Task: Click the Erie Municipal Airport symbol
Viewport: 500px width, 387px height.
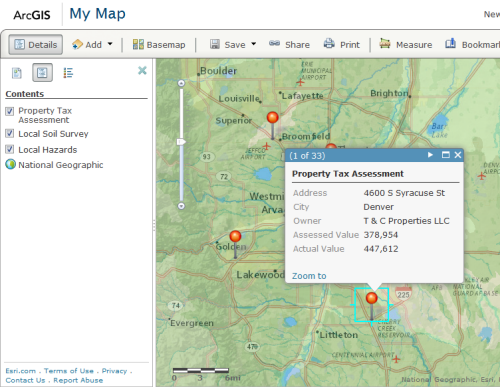Action: 300,82
